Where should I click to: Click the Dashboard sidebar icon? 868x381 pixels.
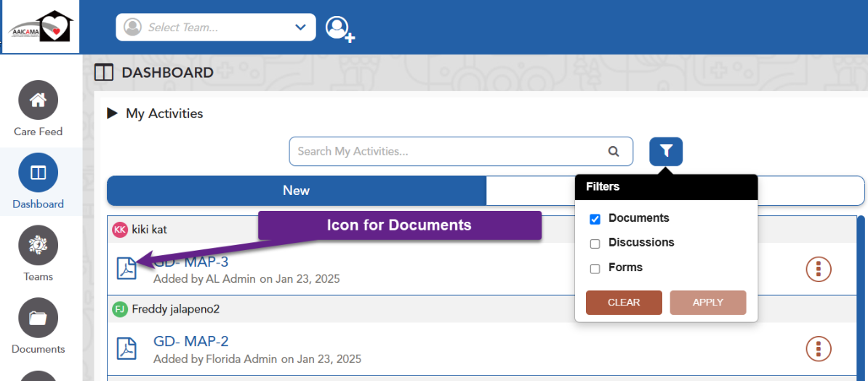coord(38,173)
